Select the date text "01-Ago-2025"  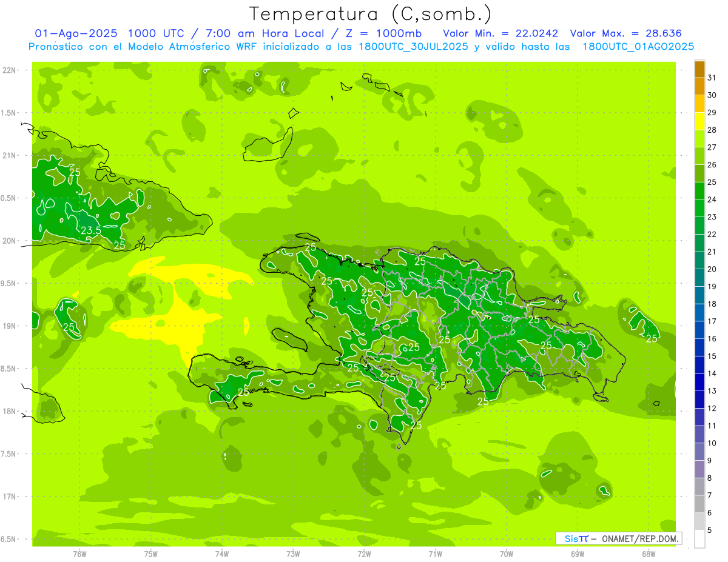point(76,33)
